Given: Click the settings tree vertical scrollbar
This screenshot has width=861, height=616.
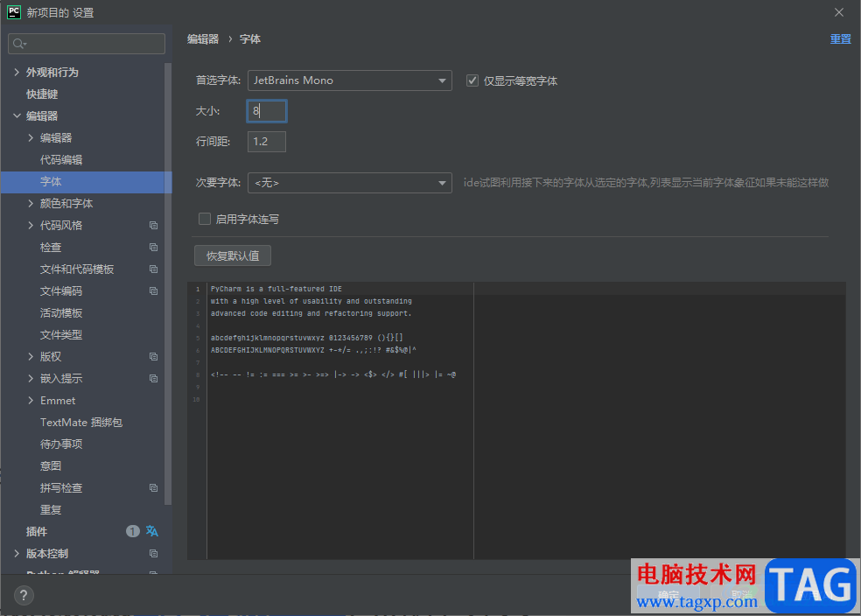Looking at the screenshot, I should (168, 283).
